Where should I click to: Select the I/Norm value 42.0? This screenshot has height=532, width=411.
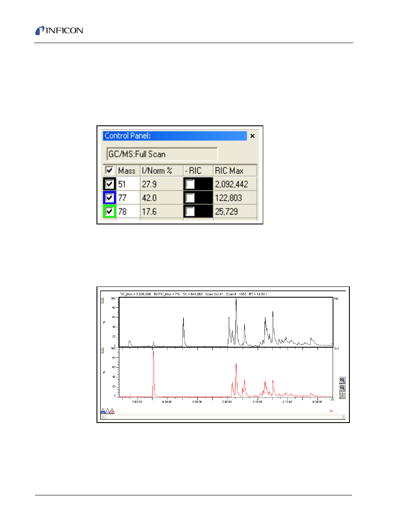click(x=162, y=198)
